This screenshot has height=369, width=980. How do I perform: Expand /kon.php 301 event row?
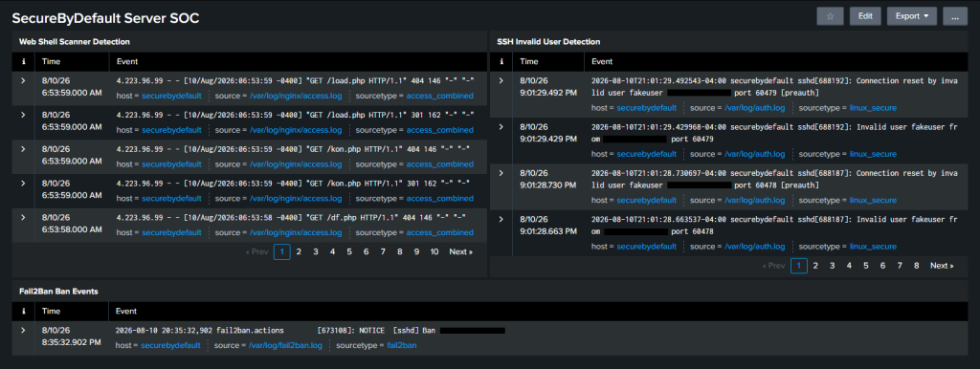(23, 183)
